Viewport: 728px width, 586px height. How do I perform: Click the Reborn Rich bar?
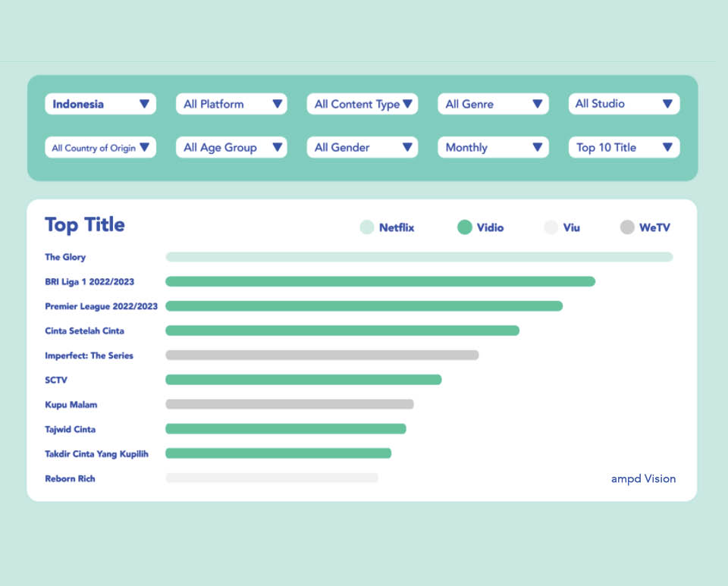[x=272, y=478]
